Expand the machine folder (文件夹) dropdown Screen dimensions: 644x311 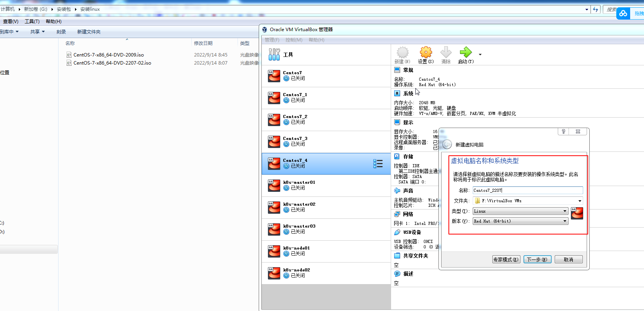[x=580, y=201]
